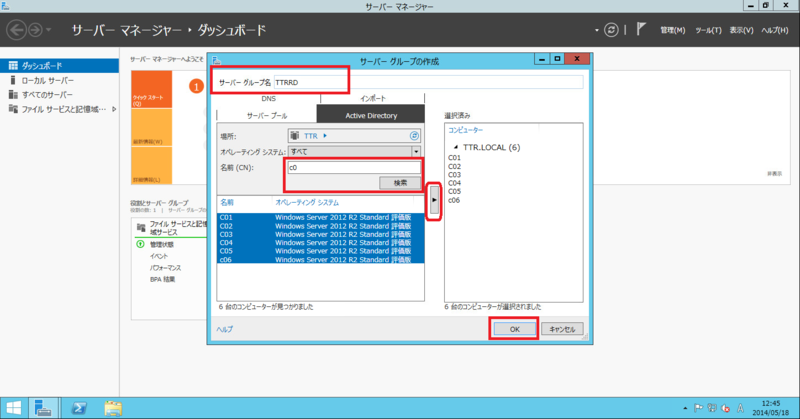
Task: Open File Explorer from the taskbar
Action: coord(113,408)
